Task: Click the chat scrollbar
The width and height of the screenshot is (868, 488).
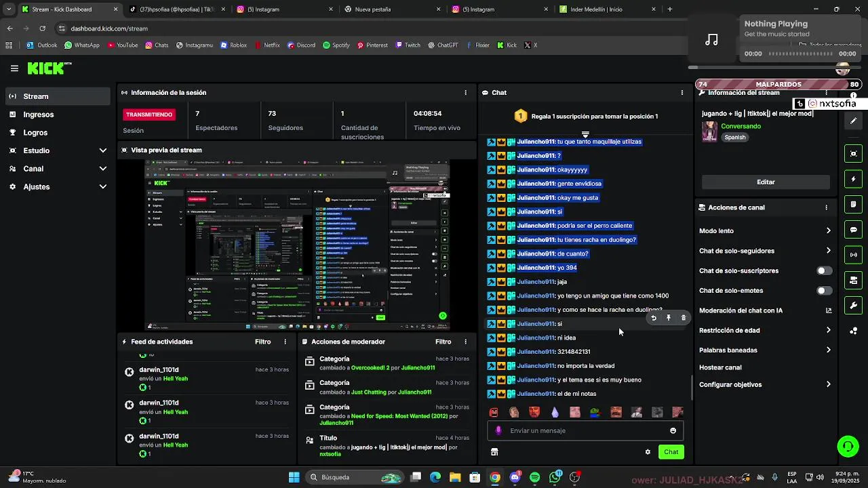Action: tap(692, 387)
